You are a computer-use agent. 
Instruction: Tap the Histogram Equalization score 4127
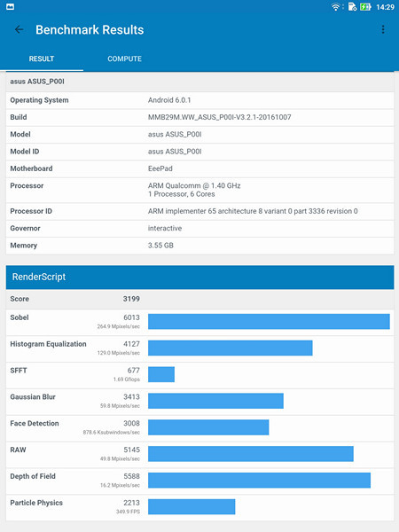pos(131,344)
